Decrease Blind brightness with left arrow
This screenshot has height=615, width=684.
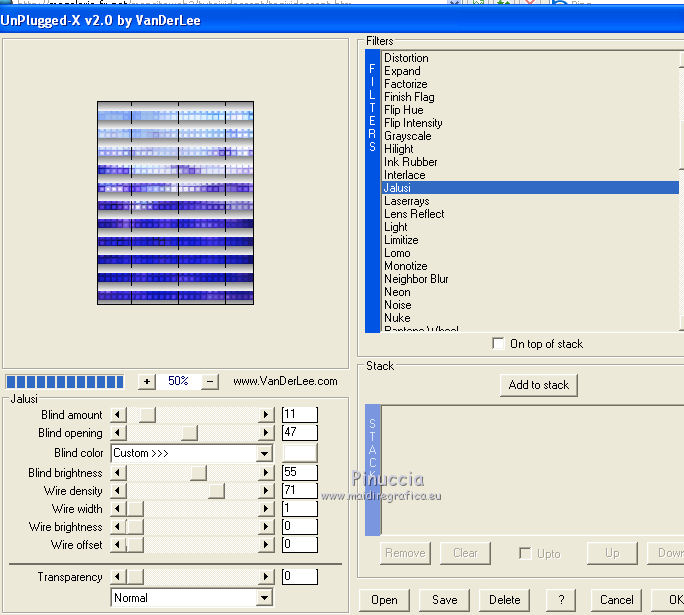pyautogui.click(x=118, y=473)
